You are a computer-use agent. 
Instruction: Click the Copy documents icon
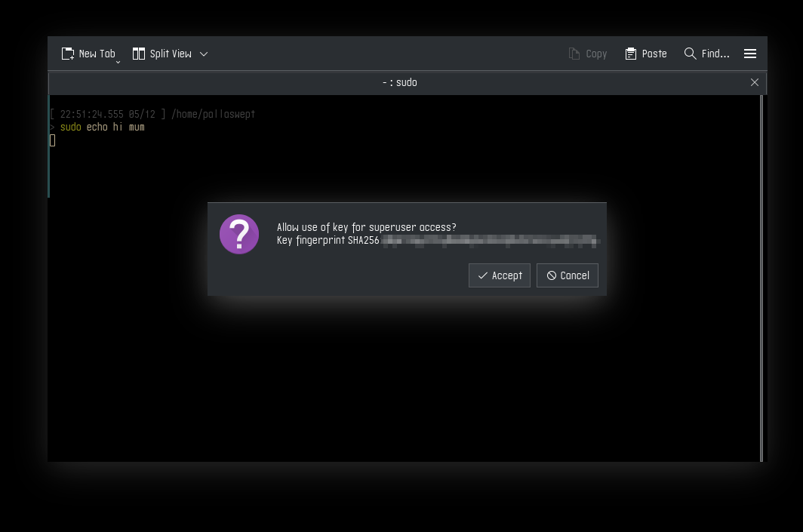[x=574, y=54]
